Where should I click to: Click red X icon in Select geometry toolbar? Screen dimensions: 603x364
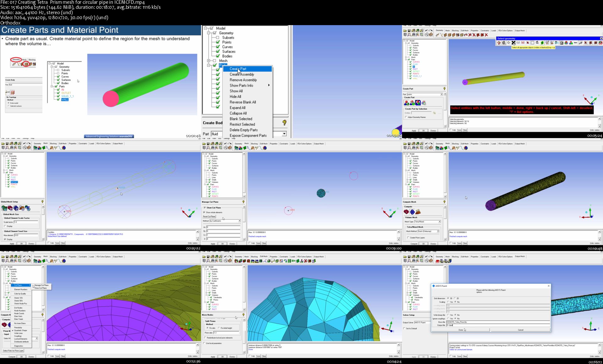(x=528, y=43)
